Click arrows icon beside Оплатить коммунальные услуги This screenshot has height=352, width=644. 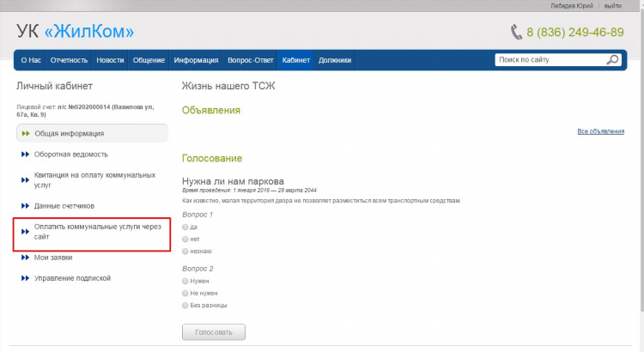click(25, 232)
